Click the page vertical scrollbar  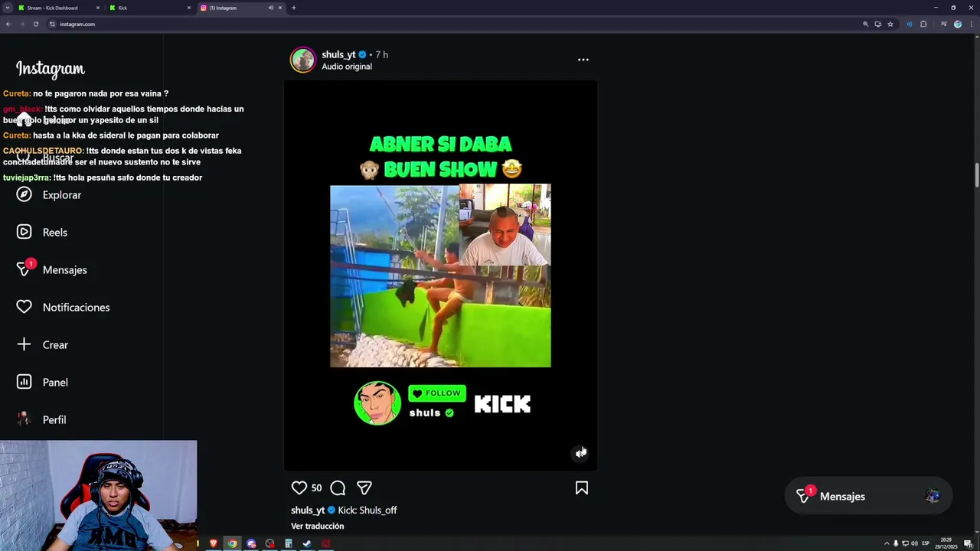(x=976, y=174)
